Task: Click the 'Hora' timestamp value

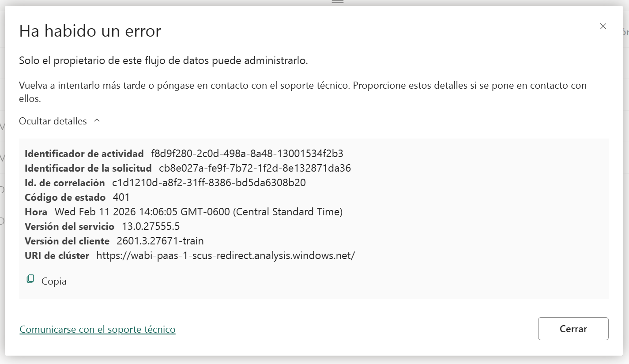Action: tap(198, 212)
